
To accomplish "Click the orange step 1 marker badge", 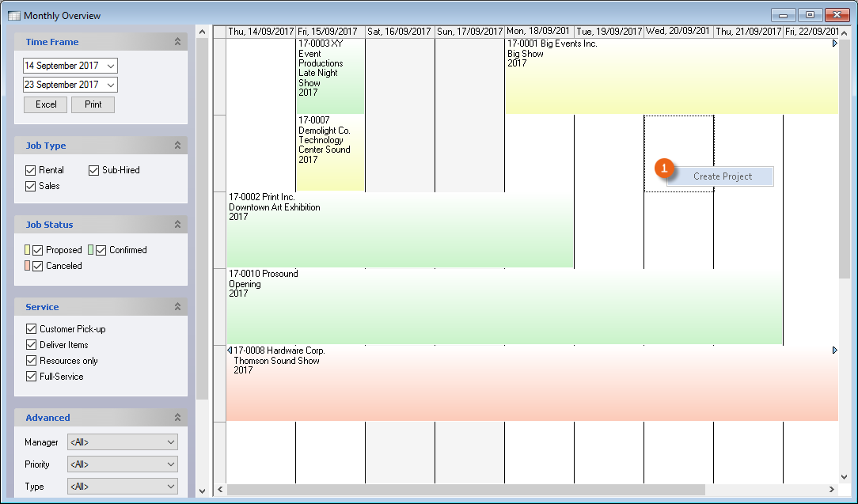I will point(665,168).
